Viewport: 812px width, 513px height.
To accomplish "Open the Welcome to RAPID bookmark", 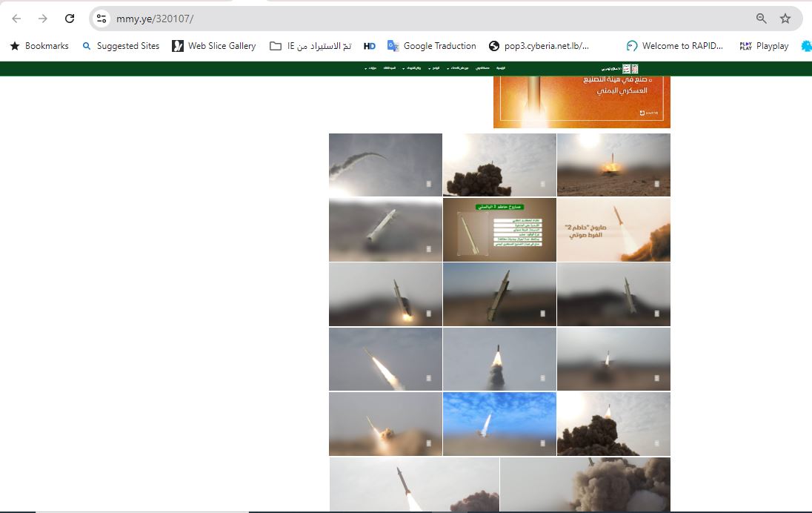I will [x=674, y=46].
